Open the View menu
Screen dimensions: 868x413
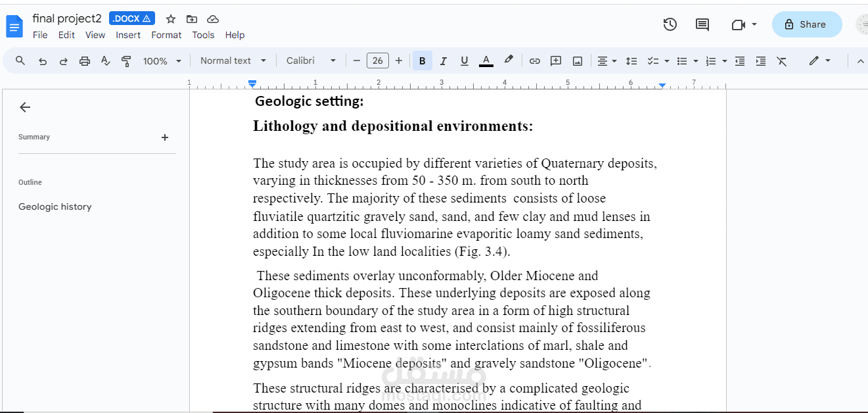95,35
